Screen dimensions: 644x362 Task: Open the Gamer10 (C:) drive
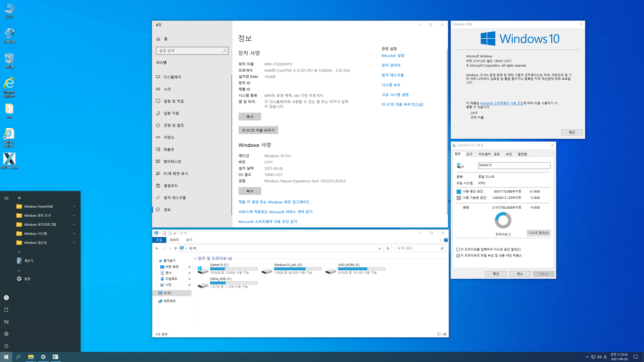point(227,269)
